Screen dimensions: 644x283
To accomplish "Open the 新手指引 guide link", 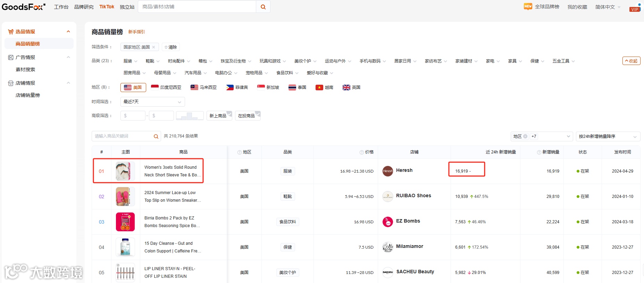I will click(136, 32).
